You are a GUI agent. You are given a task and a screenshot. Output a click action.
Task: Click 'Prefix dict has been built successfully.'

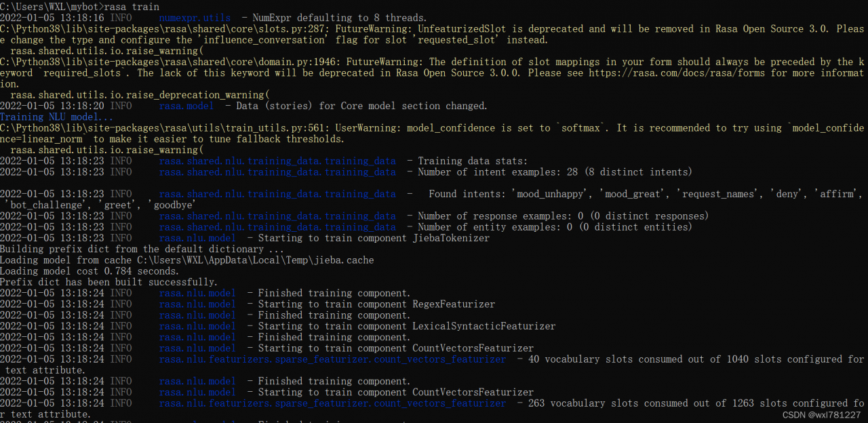[109, 282]
